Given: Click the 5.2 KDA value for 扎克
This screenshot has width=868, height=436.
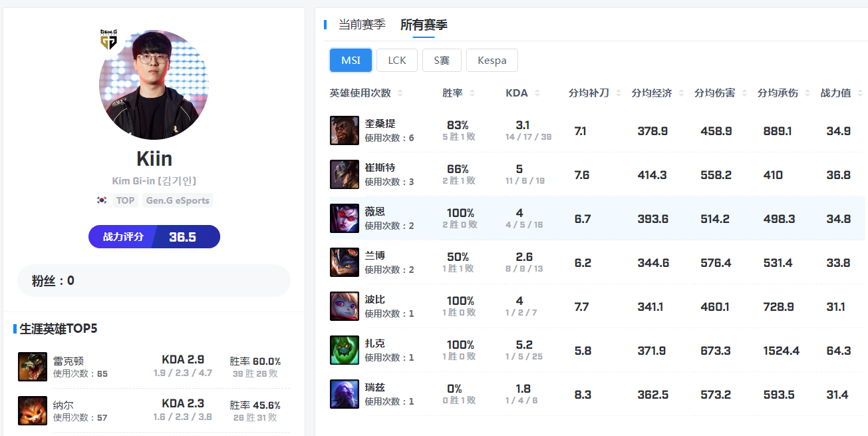Looking at the screenshot, I should pos(524,345).
